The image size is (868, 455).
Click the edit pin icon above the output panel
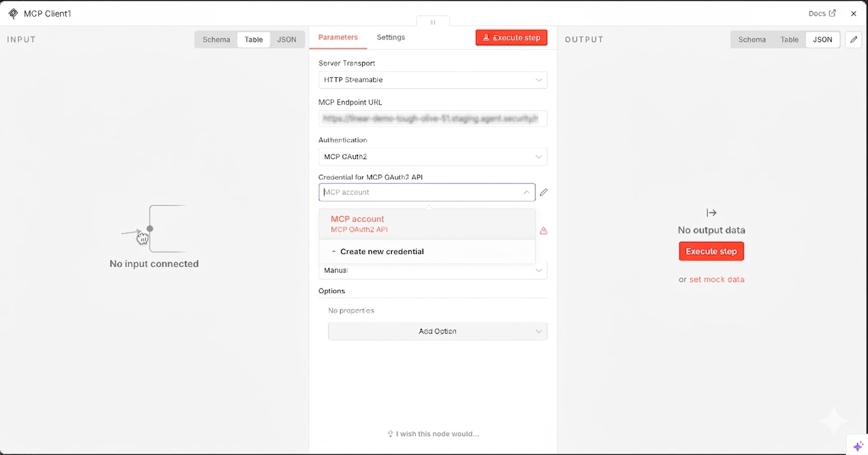[x=853, y=39]
